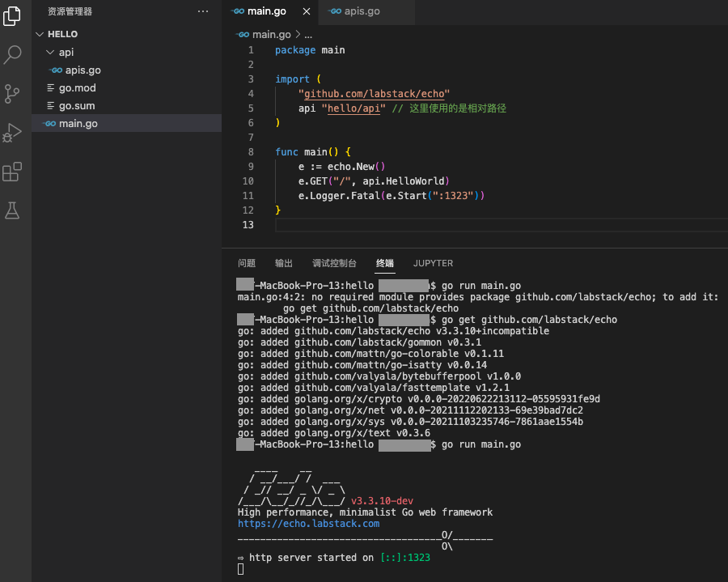Close the main.go editor tab
Image resolution: width=728 pixels, height=582 pixels.
[x=307, y=11]
